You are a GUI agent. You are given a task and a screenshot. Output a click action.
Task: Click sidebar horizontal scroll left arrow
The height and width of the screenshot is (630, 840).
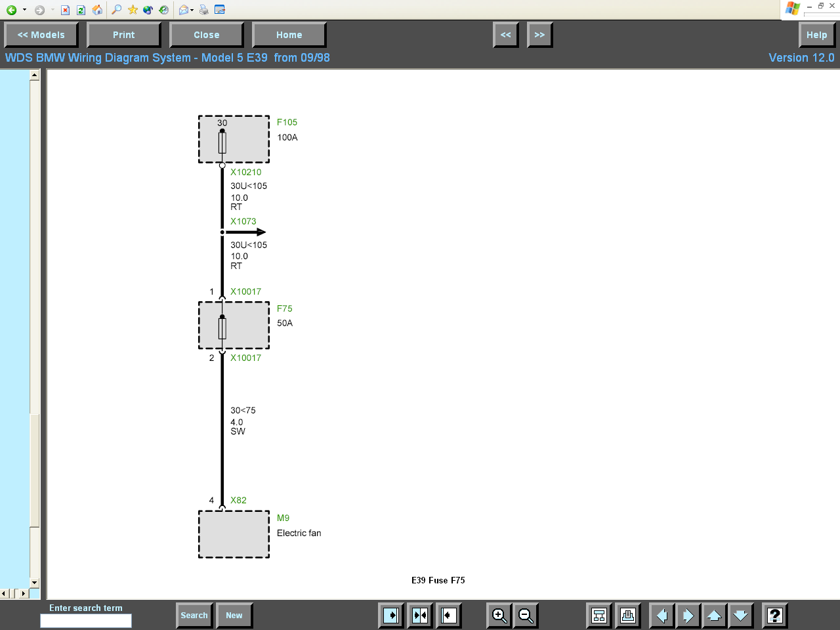click(x=5, y=593)
